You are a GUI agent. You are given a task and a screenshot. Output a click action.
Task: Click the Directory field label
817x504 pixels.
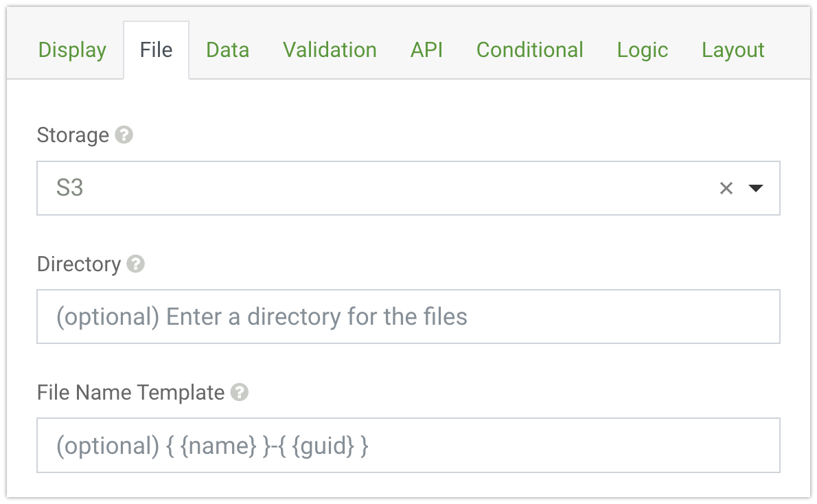(x=79, y=264)
